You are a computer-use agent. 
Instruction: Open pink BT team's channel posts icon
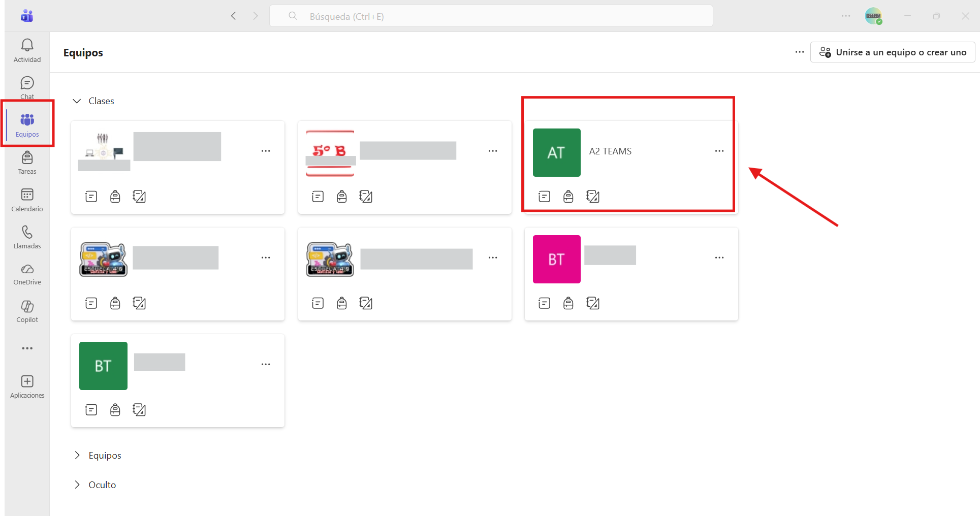[544, 303]
